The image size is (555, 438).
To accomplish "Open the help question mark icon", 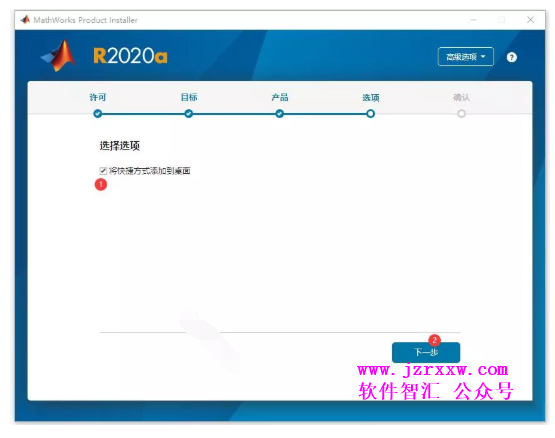I will tap(511, 57).
